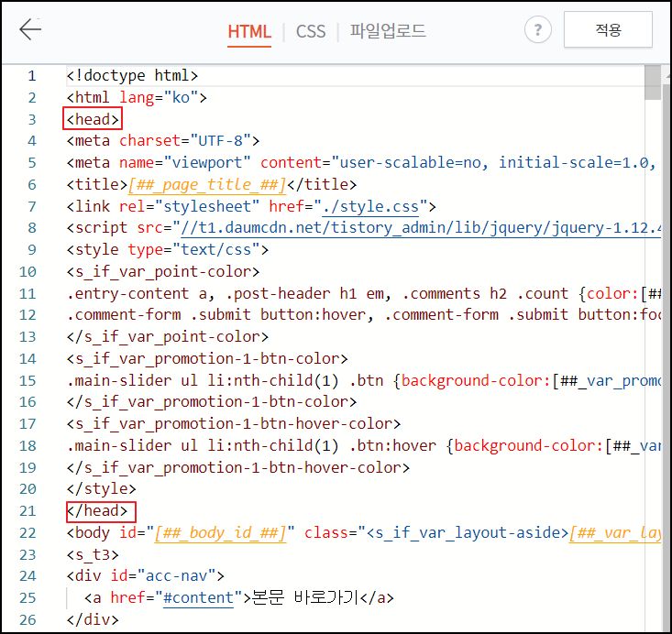Click the .main-slider .btn background-color rule on line 15
The width and height of the screenshot is (672, 634).
click(363, 380)
